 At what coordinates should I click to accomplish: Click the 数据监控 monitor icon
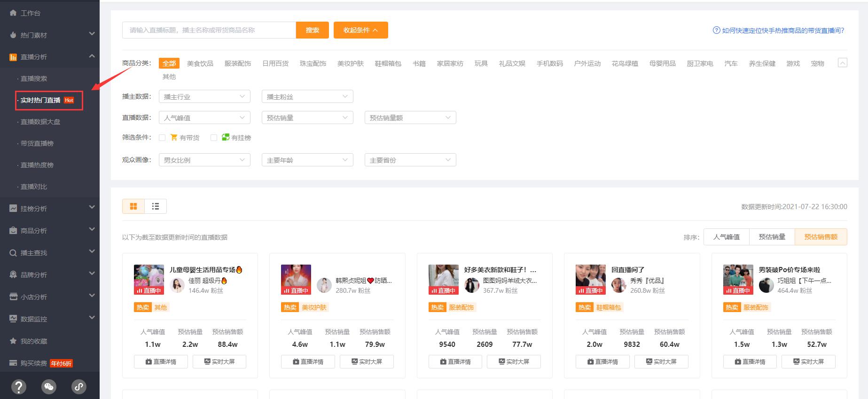[x=13, y=319]
